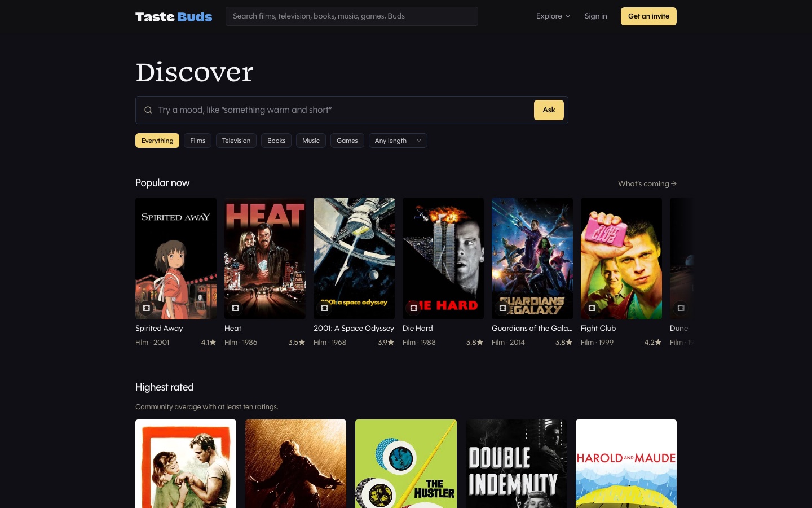The image size is (812, 508).
Task: Click the 3.5 star rating
Action: pyautogui.click(x=297, y=343)
